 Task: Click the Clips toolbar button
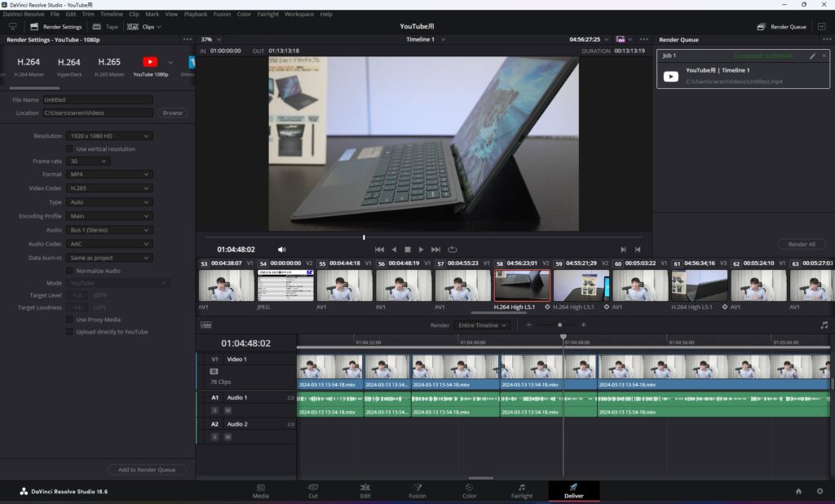pyautogui.click(x=144, y=27)
